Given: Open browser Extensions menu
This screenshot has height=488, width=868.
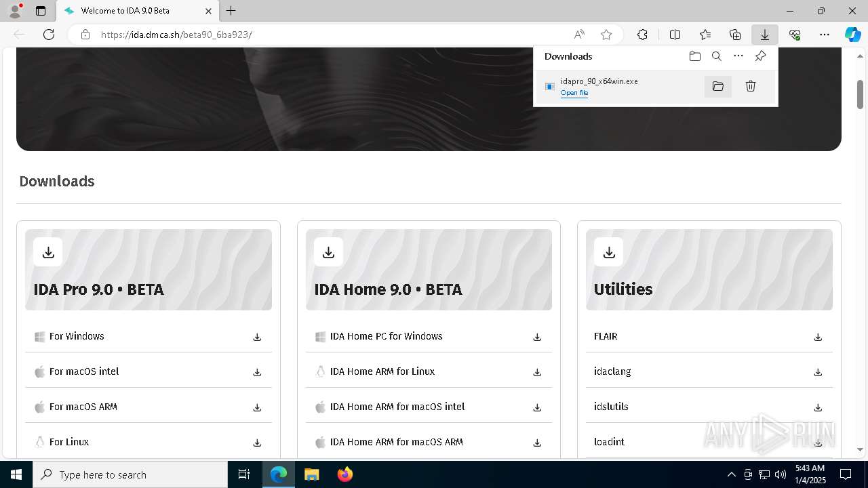Looking at the screenshot, I should [x=642, y=35].
